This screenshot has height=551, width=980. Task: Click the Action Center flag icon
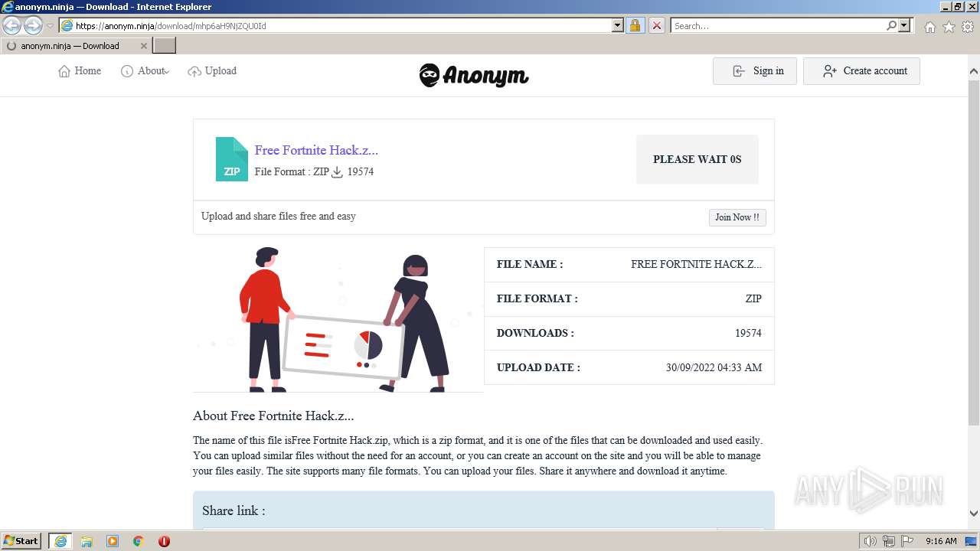coord(906,541)
